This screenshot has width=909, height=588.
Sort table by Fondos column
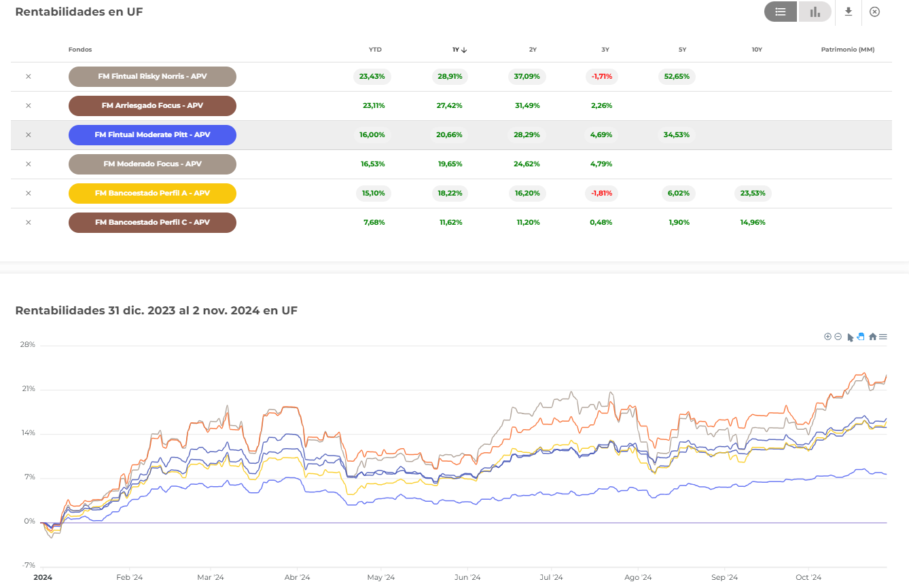pyautogui.click(x=80, y=50)
